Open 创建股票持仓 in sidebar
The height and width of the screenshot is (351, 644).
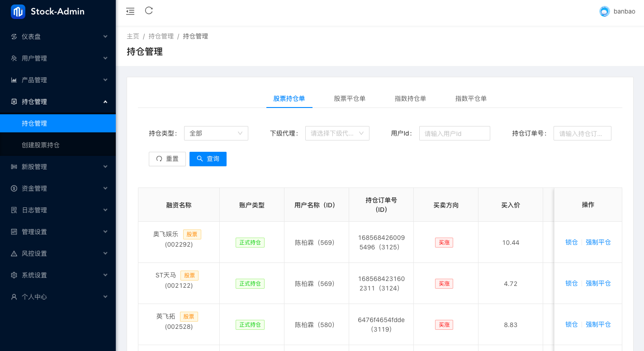click(x=41, y=145)
